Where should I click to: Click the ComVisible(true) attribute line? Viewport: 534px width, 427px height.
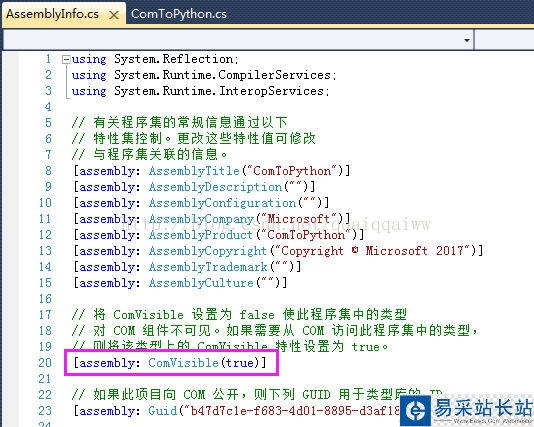(170, 363)
